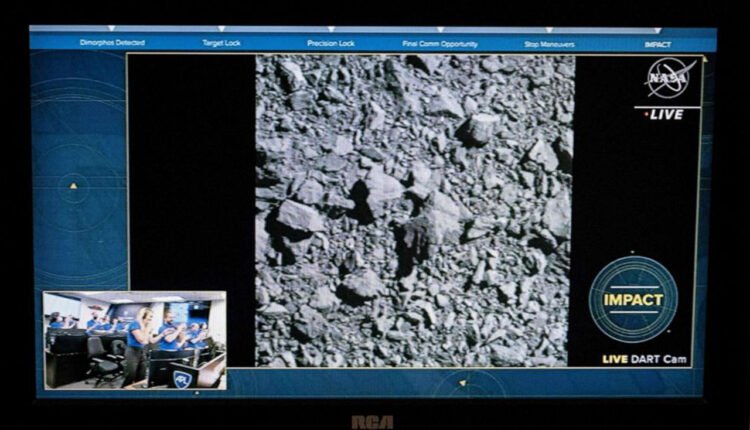
Task: Select the Dimorphos Detected milestone
Action: 112,43
